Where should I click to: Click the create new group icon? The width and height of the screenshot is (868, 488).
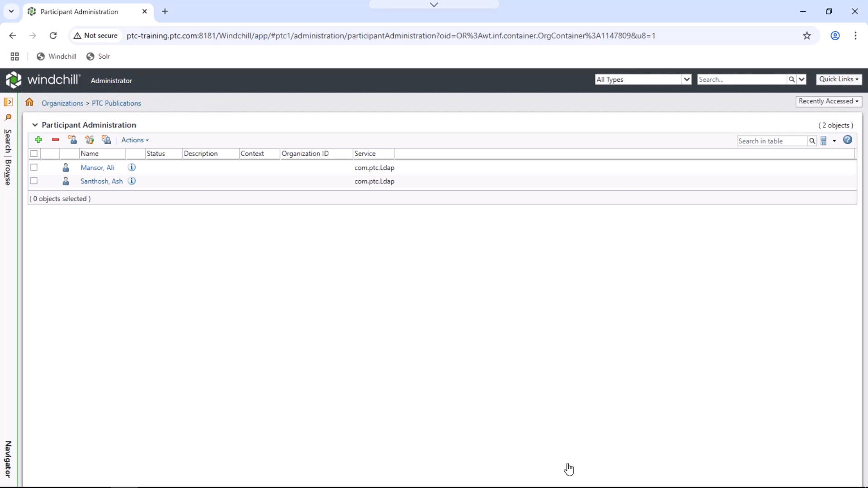pos(90,140)
